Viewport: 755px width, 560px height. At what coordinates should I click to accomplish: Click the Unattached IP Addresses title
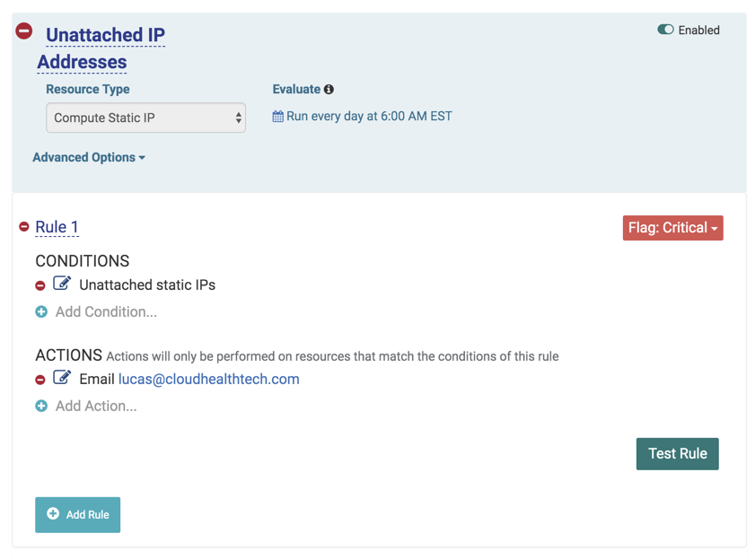pyautogui.click(x=105, y=36)
